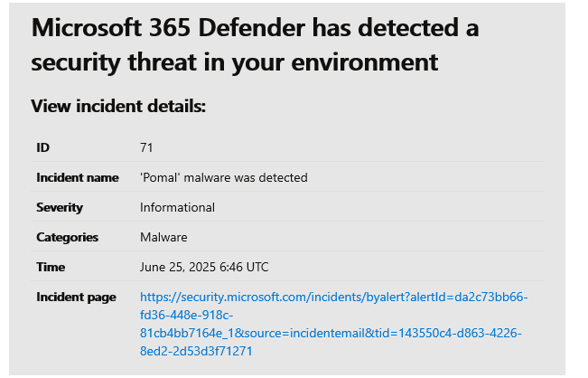The width and height of the screenshot is (588, 378).
Task: Open the security.microsoft.com incident page link
Action: coord(333,298)
